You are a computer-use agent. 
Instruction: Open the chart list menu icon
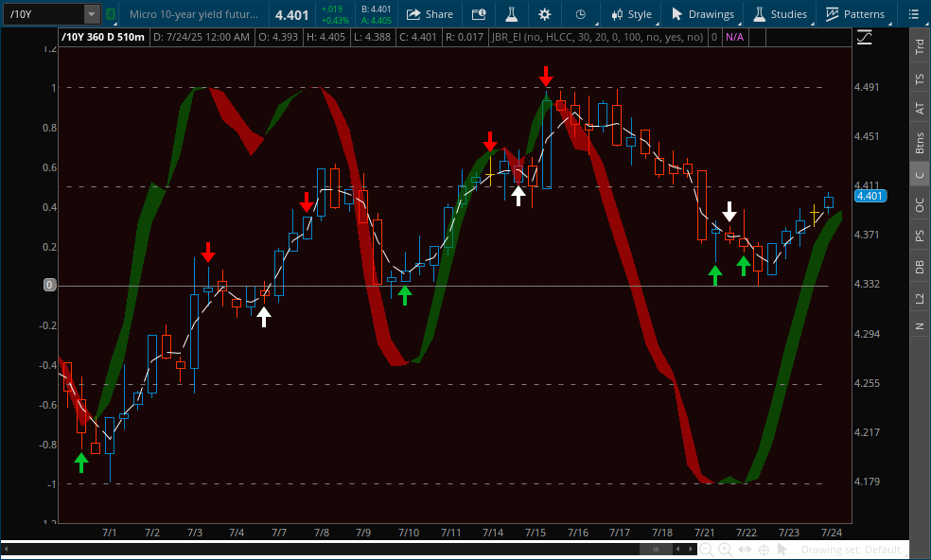914,14
